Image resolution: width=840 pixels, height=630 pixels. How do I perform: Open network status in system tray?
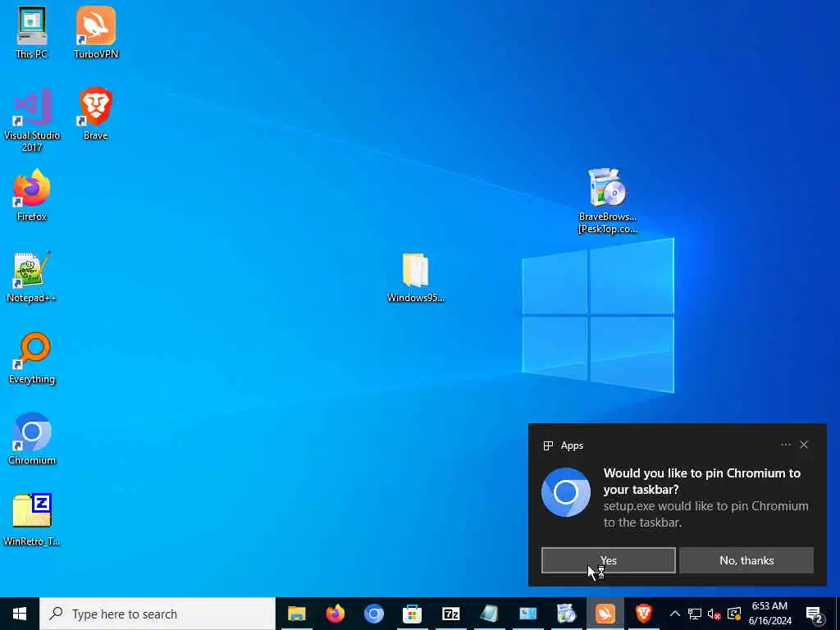[695, 614]
